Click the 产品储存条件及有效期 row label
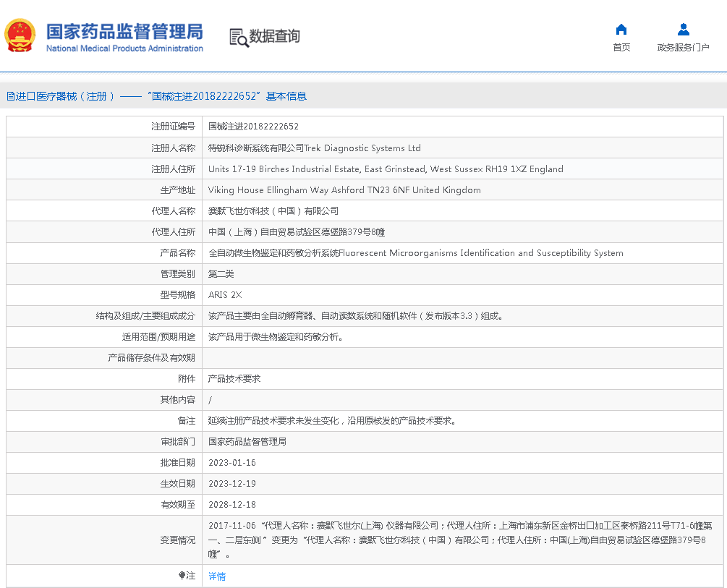This screenshot has width=727, height=588. pyautogui.click(x=151, y=358)
